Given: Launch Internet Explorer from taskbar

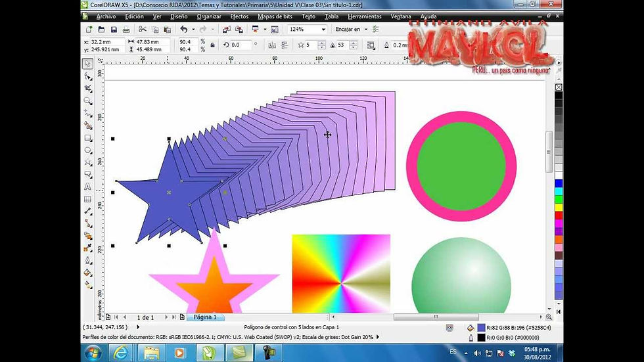Looking at the screenshot, I should tap(120, 353).
